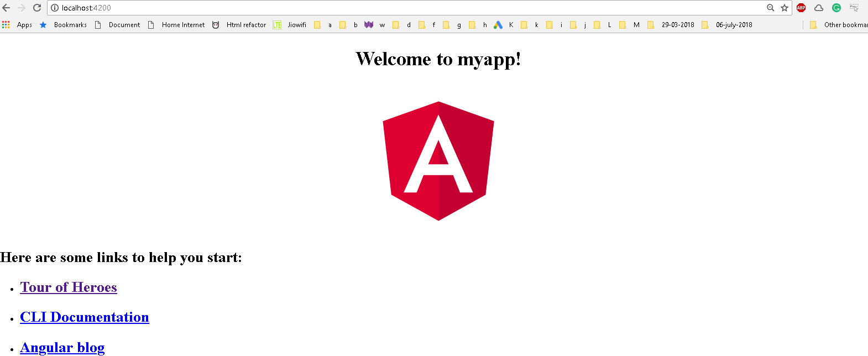Open the zoom magnifier in address bar
This screenshot has height=356, width=868.
point(771,8)
